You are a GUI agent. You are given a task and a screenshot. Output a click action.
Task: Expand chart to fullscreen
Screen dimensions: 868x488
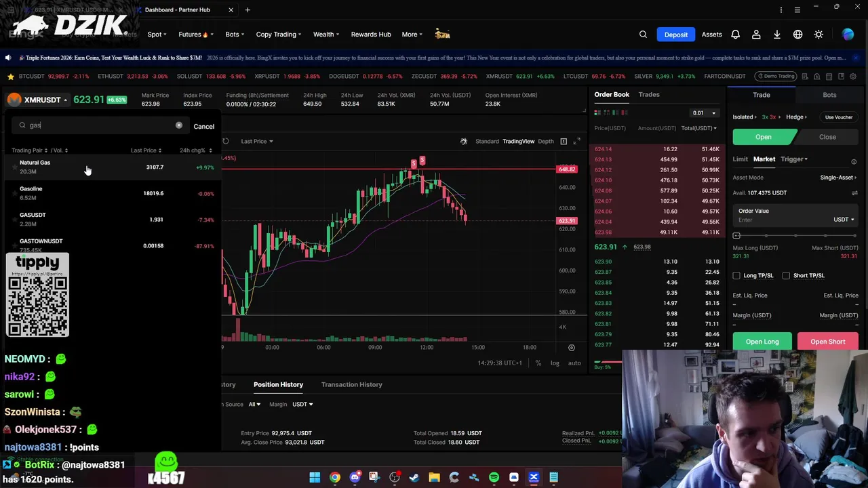click(x=577, y=141)
